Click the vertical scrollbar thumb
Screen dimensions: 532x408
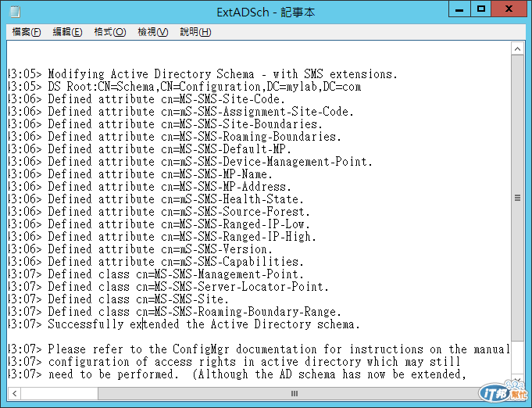[517, 199]
